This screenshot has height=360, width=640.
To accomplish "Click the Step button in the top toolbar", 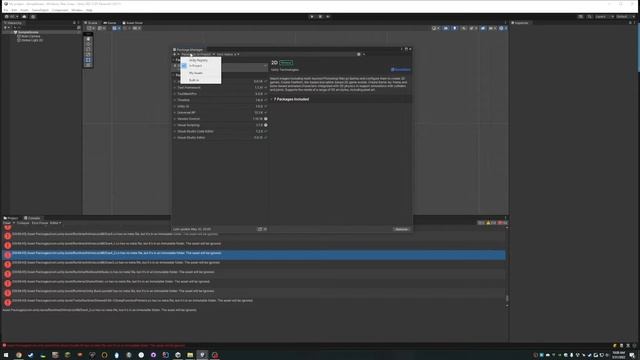I will [x=328, y=17].
